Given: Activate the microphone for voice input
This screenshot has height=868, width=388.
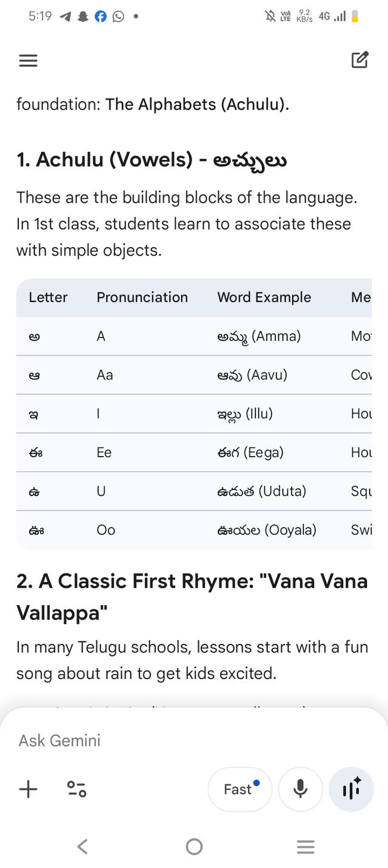Looking at the screenshot, I should pyautogui.click(x=300, y=789).
